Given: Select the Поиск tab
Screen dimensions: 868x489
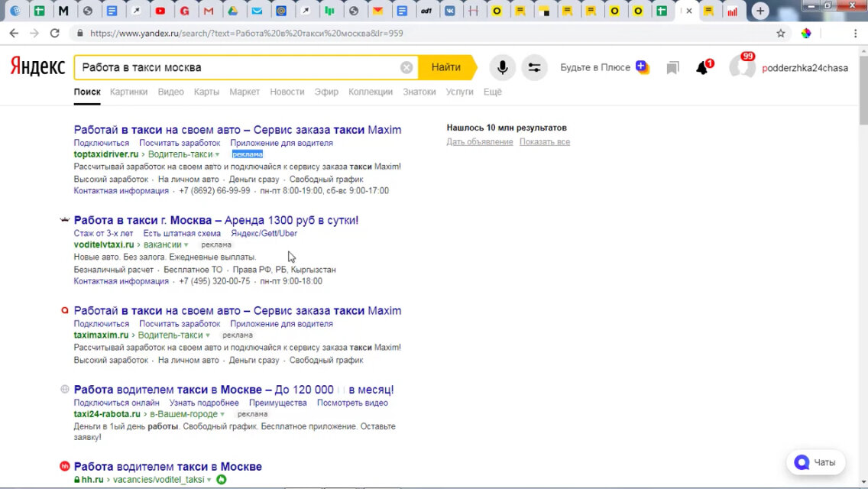Looking at the screenshot, I should 87,92.
